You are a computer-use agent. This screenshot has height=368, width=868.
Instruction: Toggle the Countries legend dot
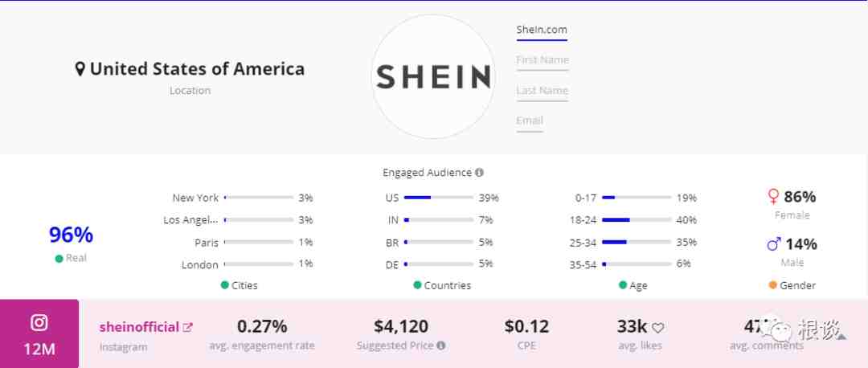(x=417, y=285)
